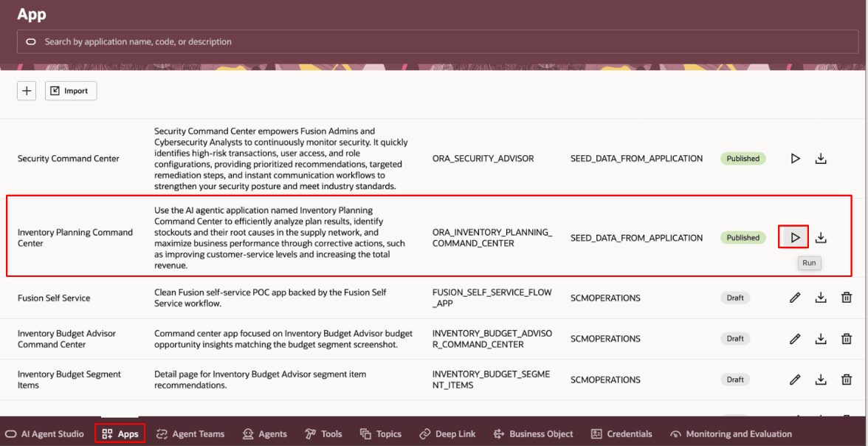The width and height of the screenshot is (868, 446).
Task: Click the Fusion Self Service name
Action: pyautogui.click(x=54, y=298)
